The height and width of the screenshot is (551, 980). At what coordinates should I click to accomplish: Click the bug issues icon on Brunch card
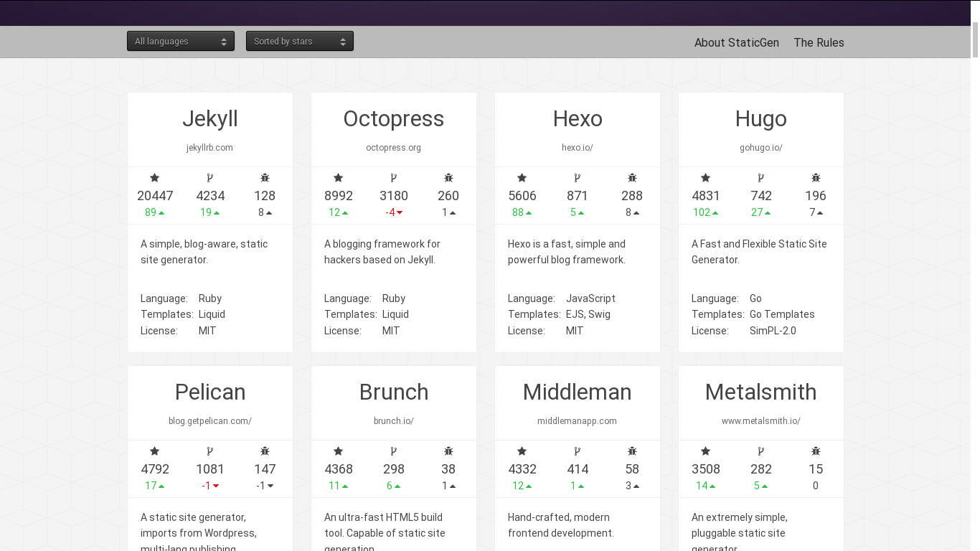[x=448, y=451]
